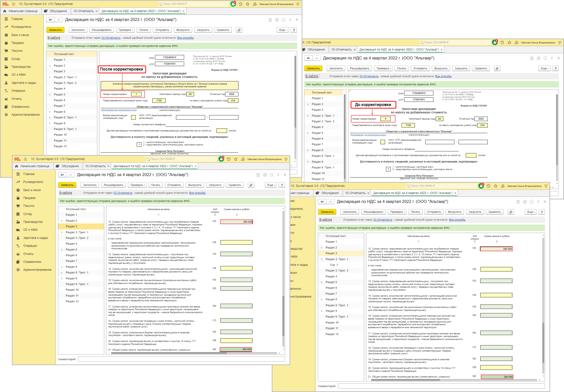The height and width of the screenshot is (392, 564).
Task: Click the help ? button in the 200 000 window
Action: coord(282,185)
